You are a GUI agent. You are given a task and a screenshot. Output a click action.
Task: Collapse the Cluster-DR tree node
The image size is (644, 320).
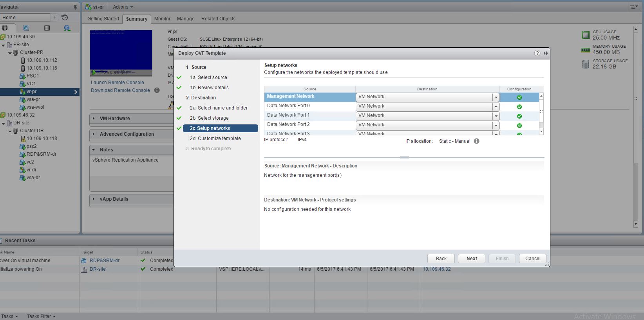click(x=10, y=131)
